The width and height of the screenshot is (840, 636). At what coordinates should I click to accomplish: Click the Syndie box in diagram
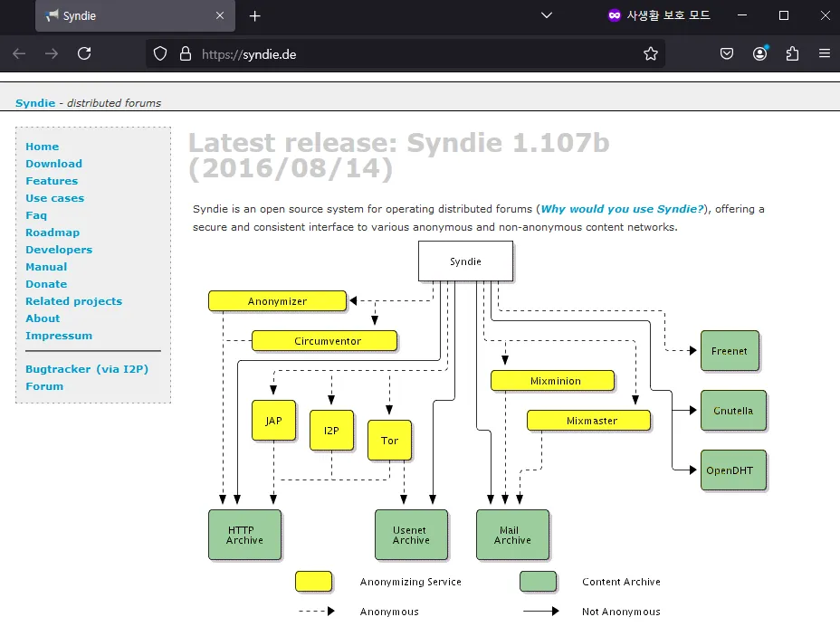pyautogui.click(x=465, y=261)
